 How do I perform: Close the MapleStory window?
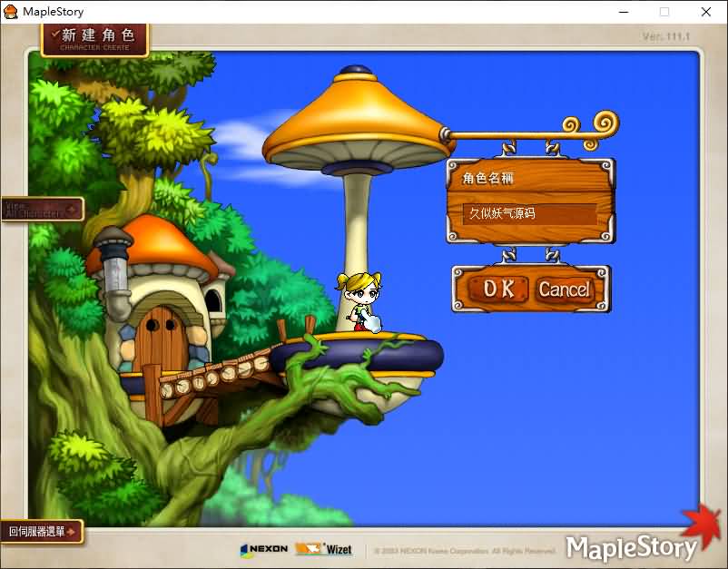click(705, 12)
